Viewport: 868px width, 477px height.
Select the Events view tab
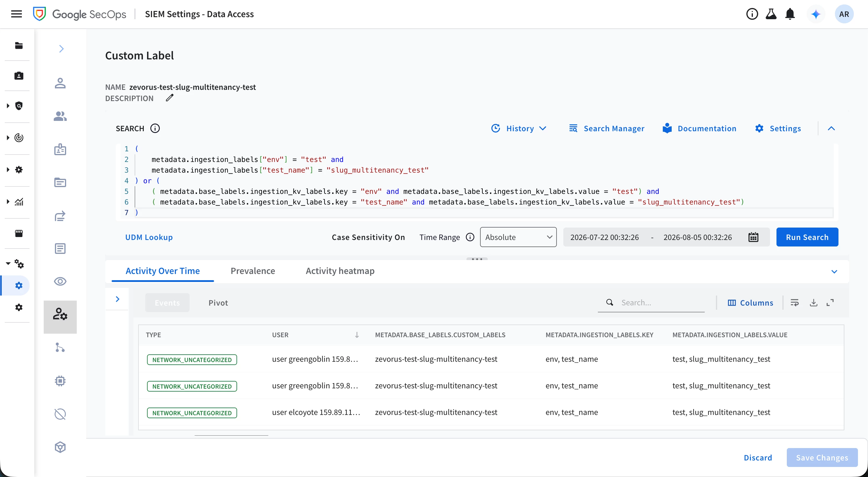(x=167, y=303)
